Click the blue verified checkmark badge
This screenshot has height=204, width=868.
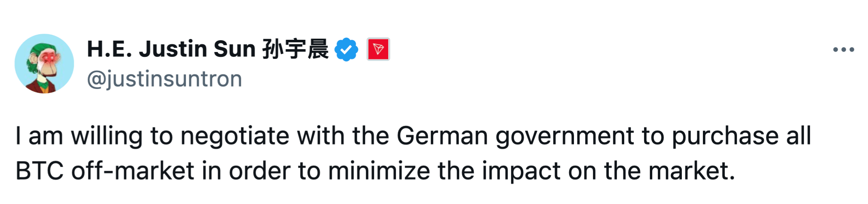coord(346,50)
